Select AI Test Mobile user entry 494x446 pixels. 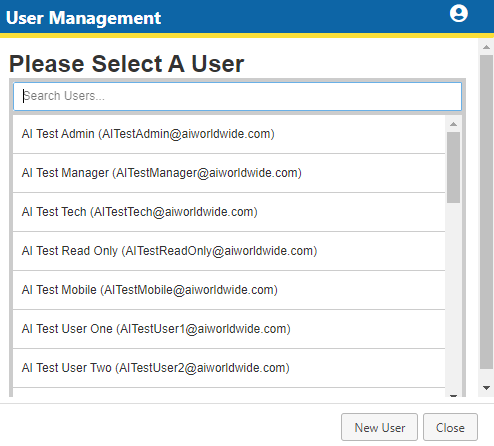[229, 290]
